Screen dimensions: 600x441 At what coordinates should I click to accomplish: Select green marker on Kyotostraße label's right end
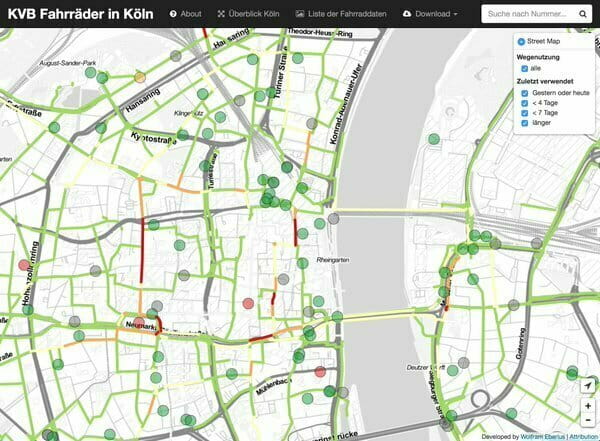click(183, 135)
